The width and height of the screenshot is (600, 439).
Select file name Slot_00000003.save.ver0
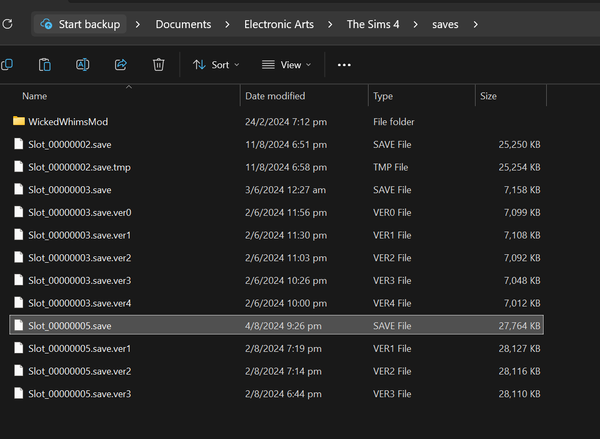coord(80,212)
